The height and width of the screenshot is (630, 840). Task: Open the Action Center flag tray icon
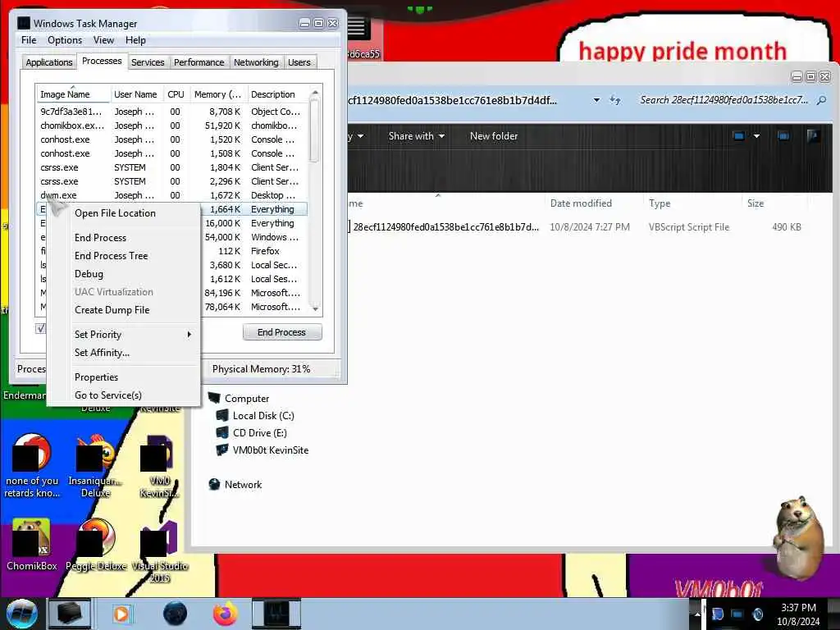click(718, 614)
